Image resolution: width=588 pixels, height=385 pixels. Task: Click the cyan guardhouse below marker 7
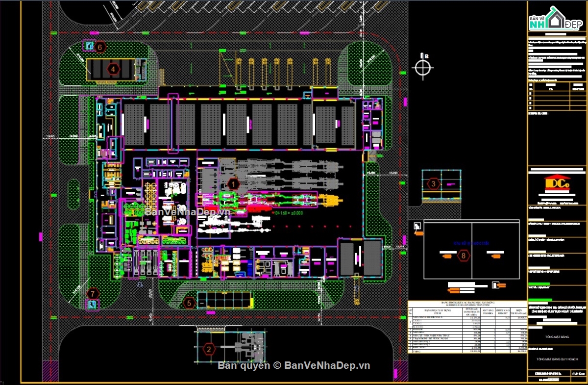click(92, 305)
